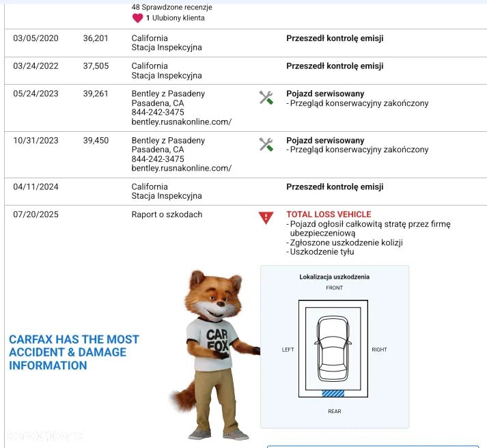Click 'Przeszedł kontrolę emisji' in 03/05/2020 row
This screenshot has width=487, height=448.
335,38
